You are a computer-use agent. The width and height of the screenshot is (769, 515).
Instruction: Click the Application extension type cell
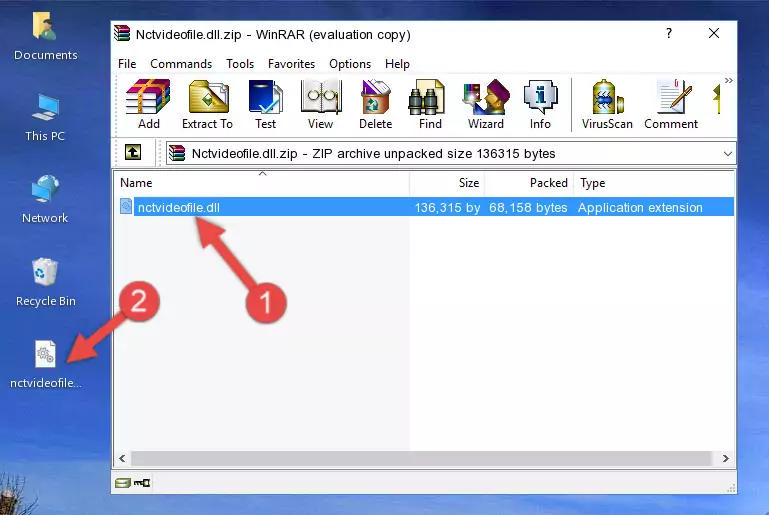[640, 207]
